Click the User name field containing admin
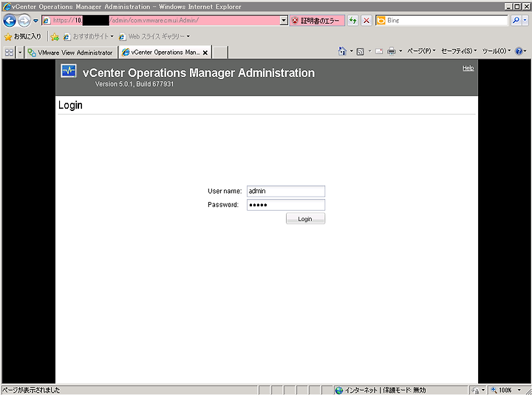Image resolution: width=532 pixels, height=395 pixels. pyautogui.click(x=286, y=192)
